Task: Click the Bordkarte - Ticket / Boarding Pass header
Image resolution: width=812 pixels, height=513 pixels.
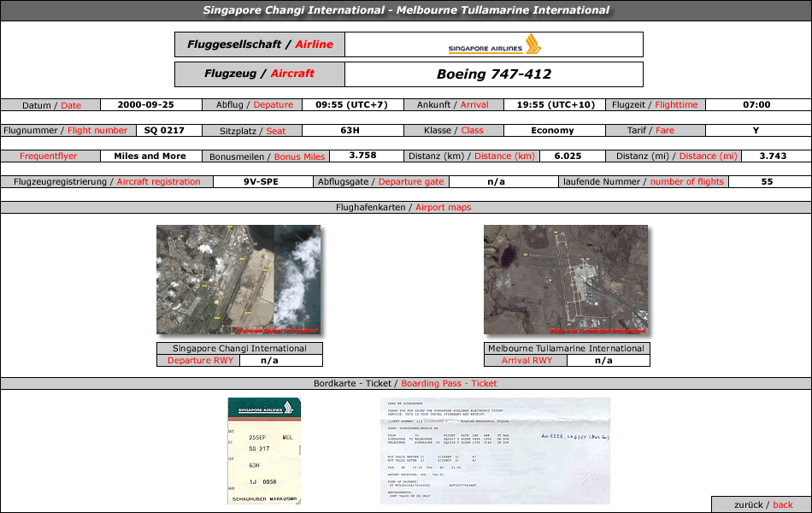Action: [x=405, y=383]
